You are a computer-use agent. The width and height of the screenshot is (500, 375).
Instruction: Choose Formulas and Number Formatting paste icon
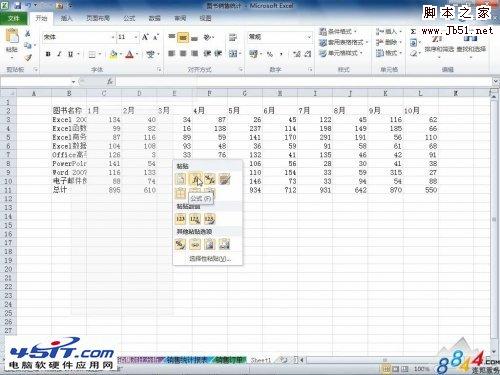pos(210,179)
